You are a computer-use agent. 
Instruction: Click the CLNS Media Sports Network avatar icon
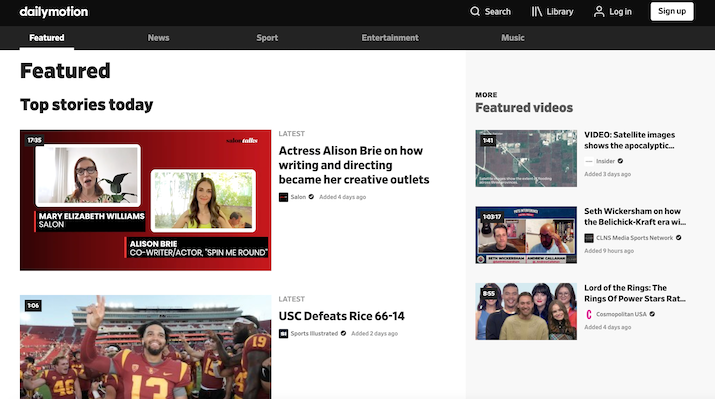[589, 238]
